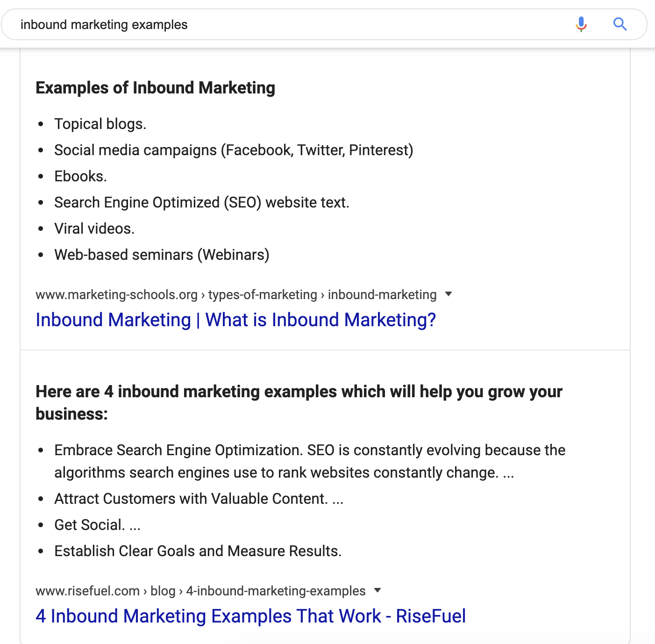
Task: Click the 'Viral videos.' bullet
Action: click(x=94, y=229)
